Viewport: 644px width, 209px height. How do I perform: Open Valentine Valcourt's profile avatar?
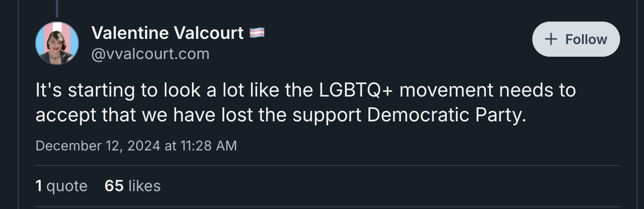point(57,43)
